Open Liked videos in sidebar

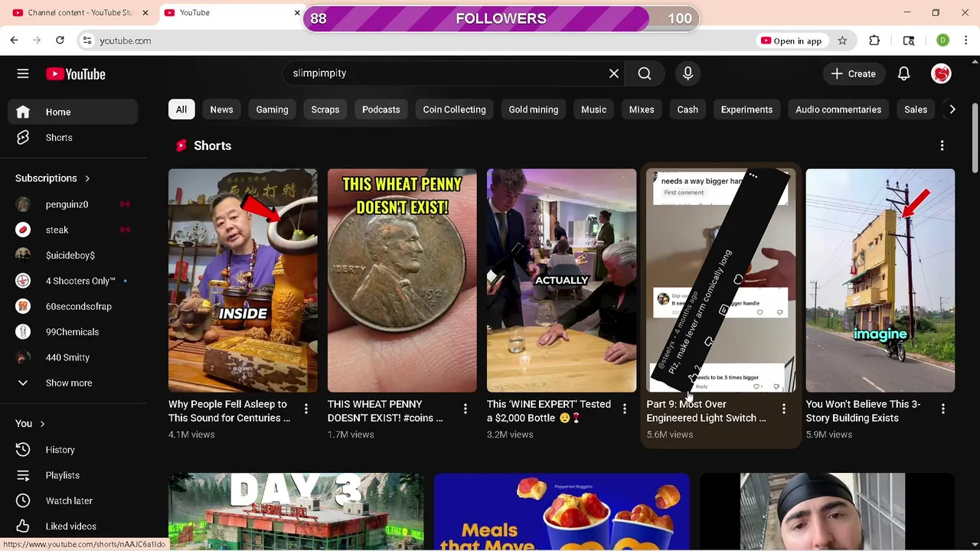(73, 527)
